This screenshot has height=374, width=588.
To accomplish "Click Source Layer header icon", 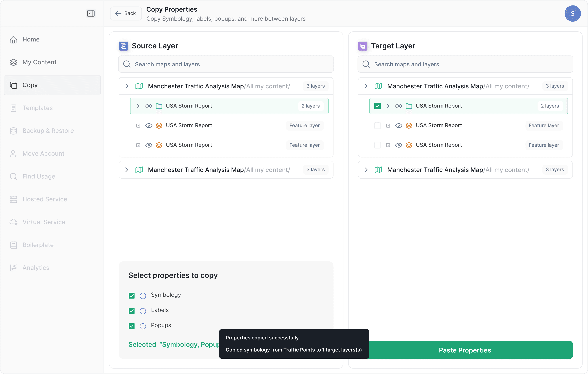I will coord(124,46).
